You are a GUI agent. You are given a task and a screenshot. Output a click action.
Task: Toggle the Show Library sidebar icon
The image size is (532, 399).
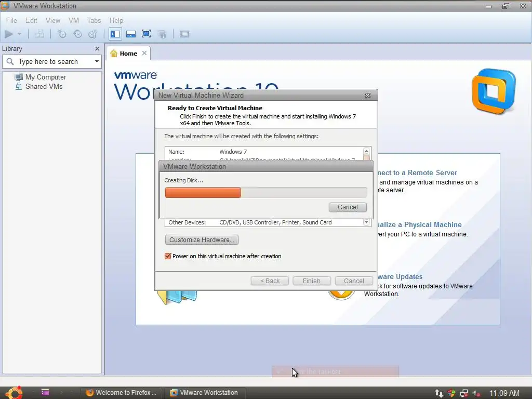115,34
